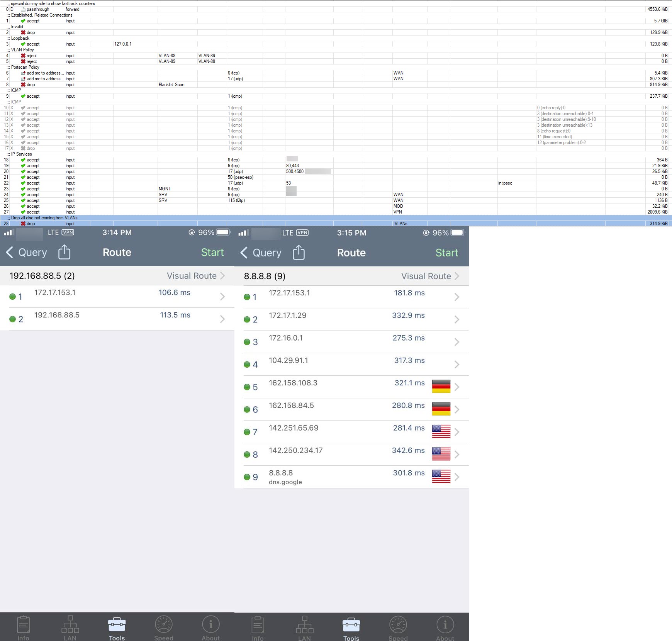Open the chevron on hop 6 at 280.8 ms
672x641 pixels.
pyautogui.click(x=457, y=409)
